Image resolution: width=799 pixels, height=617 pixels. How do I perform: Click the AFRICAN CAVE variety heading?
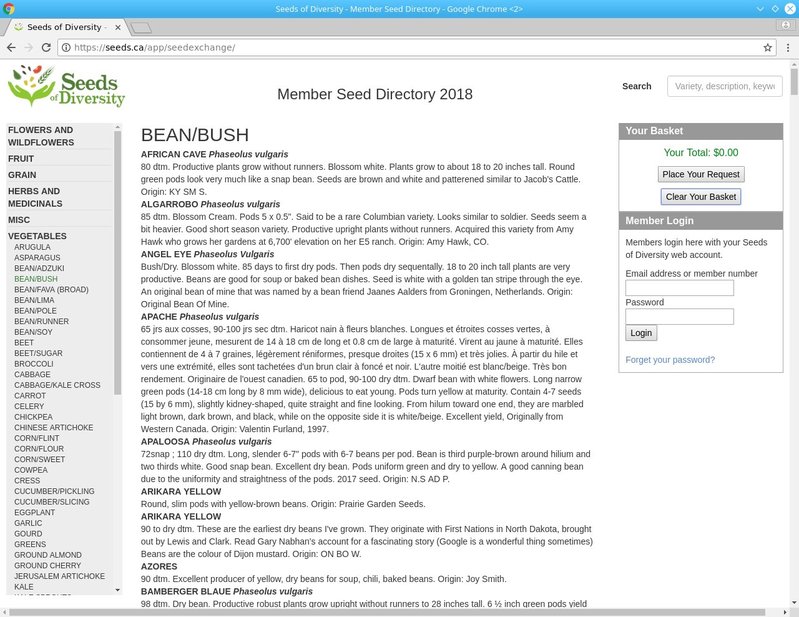coord(214,154)
